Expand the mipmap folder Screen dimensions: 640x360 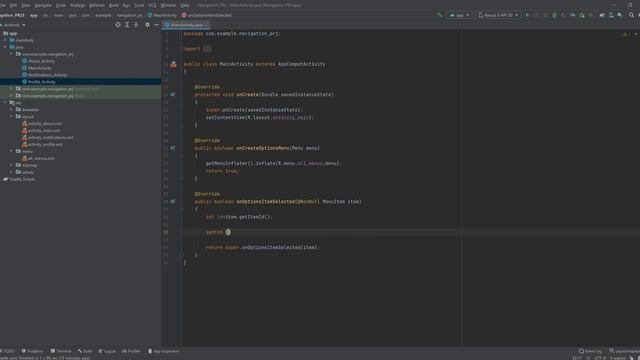click(11, 165)
